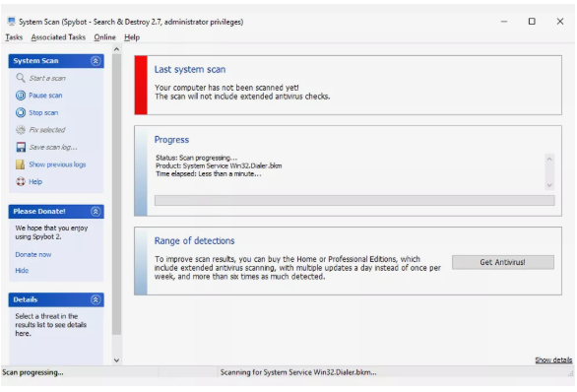Click the Fix selected gear icon
The width and height of the screenshot is (577, 392).
click(x=21, y=130)
